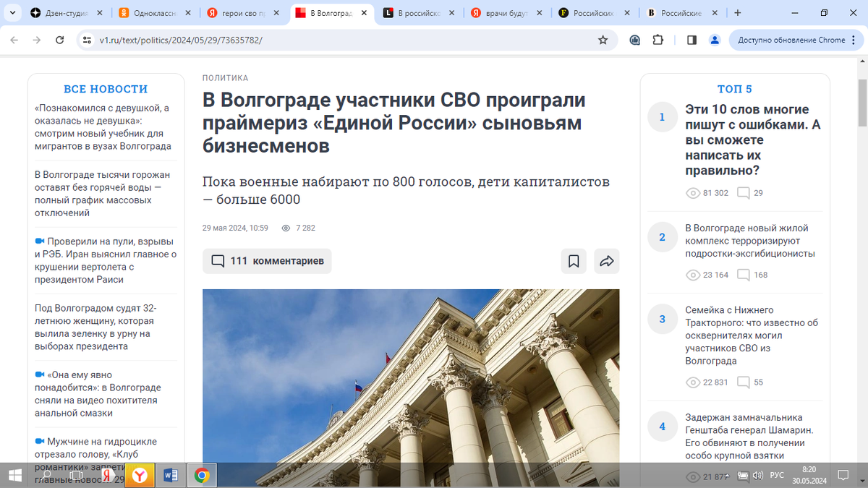The width and height of the screenshot is (868, 488).
Task: Open news about горячей воды отключений
Action: click(103, 194)
